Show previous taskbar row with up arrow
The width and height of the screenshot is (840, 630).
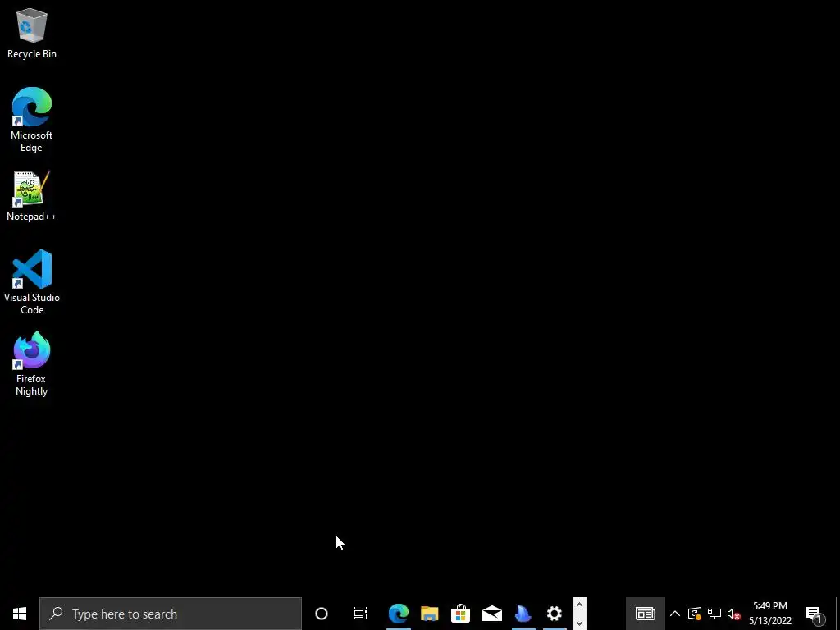pyautogui.click(x=579, y=605)
